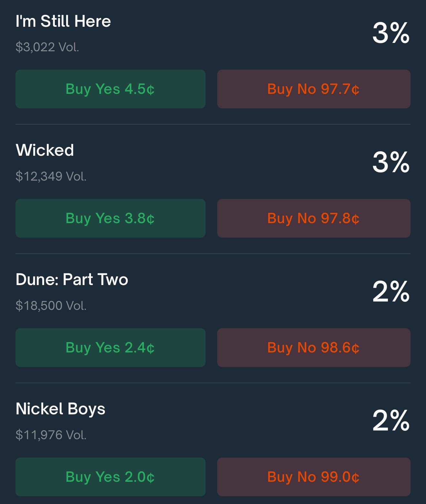The width and height of the screenshot is (426, 504).
Task: Select the $11,976 Vol. label
Action: (51, 435)
